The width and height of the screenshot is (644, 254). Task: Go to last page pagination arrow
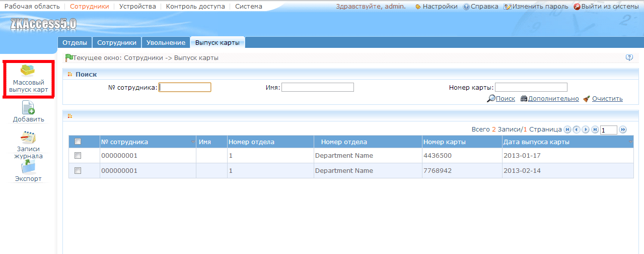click(x=595, y=130)
